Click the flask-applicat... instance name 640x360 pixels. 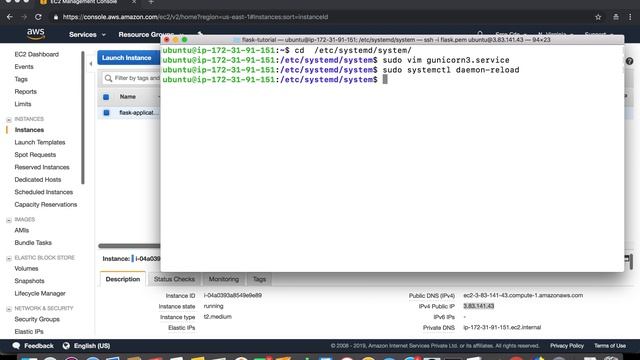(139, 113)
